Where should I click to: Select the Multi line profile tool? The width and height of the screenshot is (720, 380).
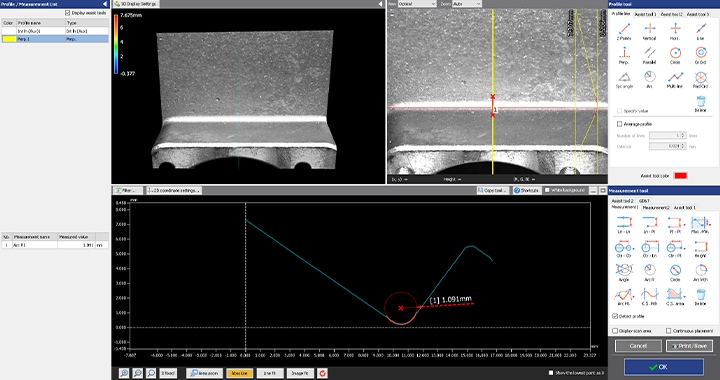point(675,79)
